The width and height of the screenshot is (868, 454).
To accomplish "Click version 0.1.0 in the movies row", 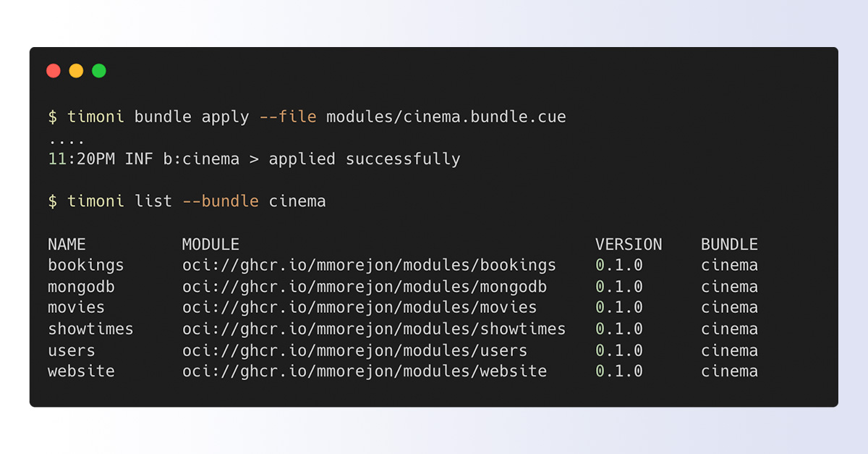I will (619, 308).
